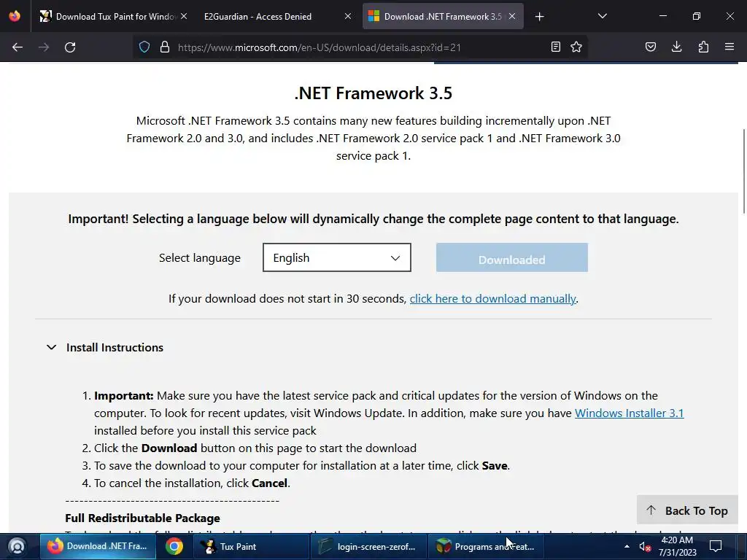Screen dimensions: 747x560
Task: Open the Windows Installer 3.1 link
Action: pyautogui.click(x=629, y=413)
